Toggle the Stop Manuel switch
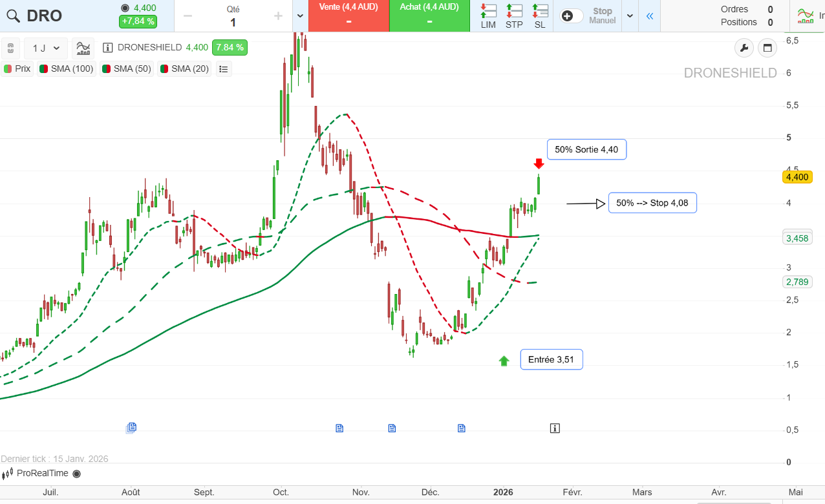 coord(572,16)
